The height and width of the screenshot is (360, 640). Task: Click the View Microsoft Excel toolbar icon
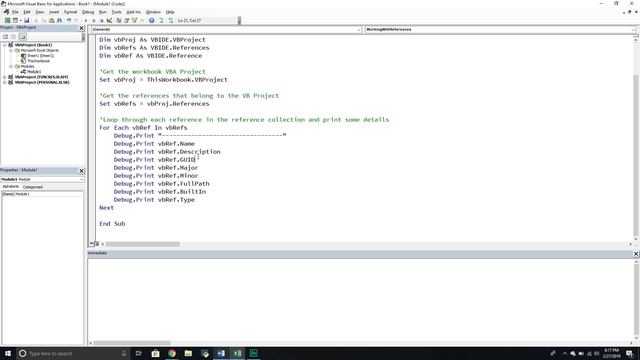[x=7, y=20]
